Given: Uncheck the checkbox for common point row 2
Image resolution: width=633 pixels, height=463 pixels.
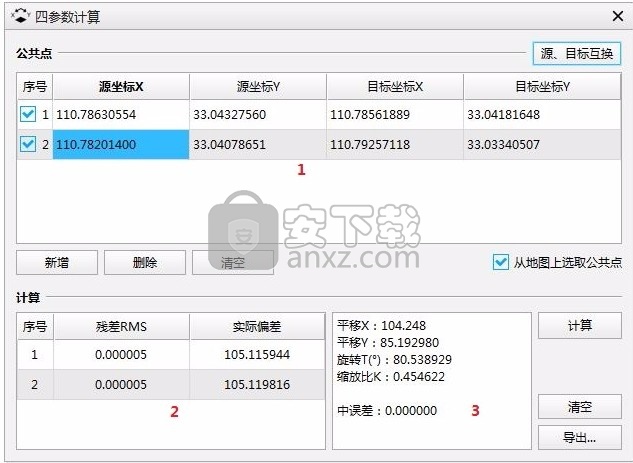Looking at the screenshot, I should tap(28, 144).
